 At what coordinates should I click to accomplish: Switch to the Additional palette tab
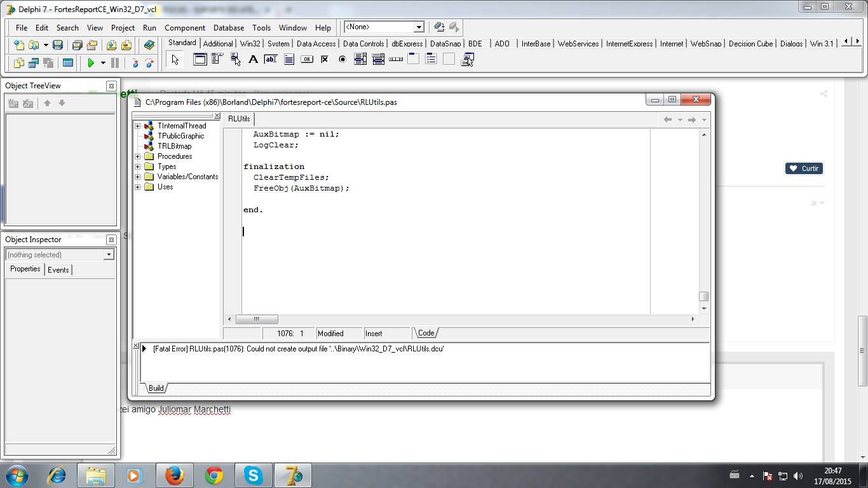point(218,43)
